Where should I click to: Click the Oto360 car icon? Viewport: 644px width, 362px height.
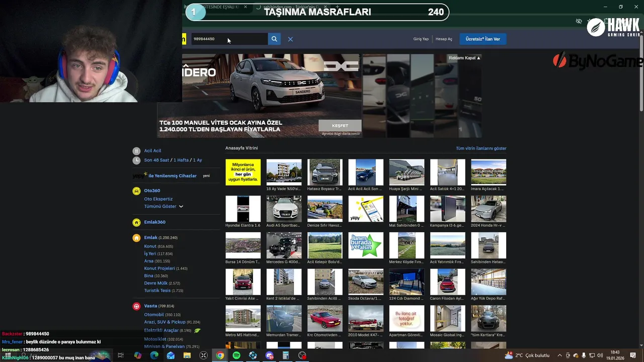click(136, 191)
